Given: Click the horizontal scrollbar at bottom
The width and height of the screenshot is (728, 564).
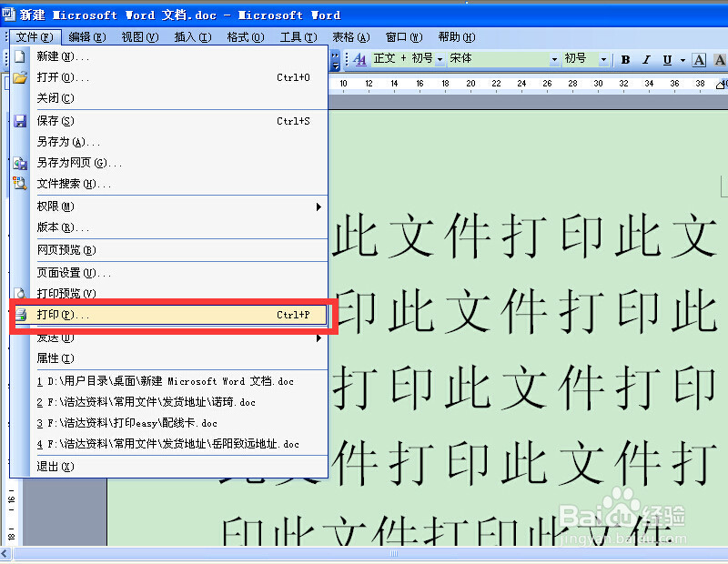Looking at the screenshot, I should 370,553.
